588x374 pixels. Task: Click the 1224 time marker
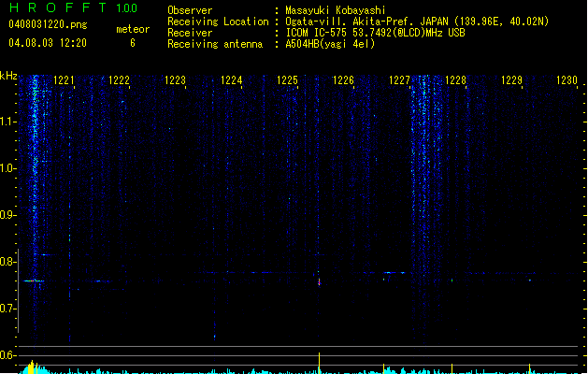232,80
